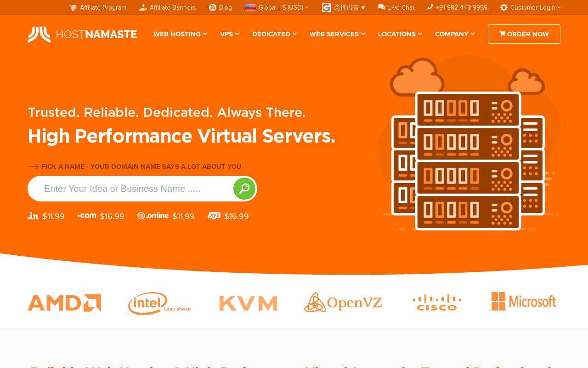588x368 pixels.
Task: Click the Order Now button
Action: [x=524, y=34]
